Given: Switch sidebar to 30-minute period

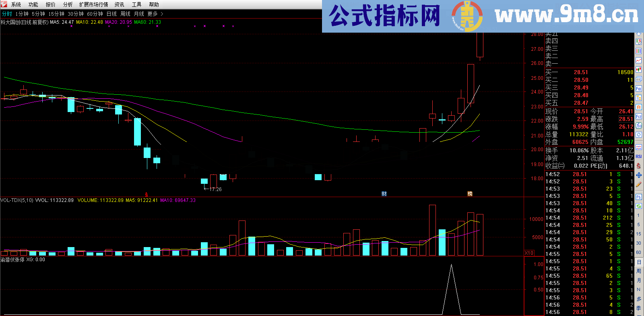Looking at the screenshot, I should pos(639,243).
